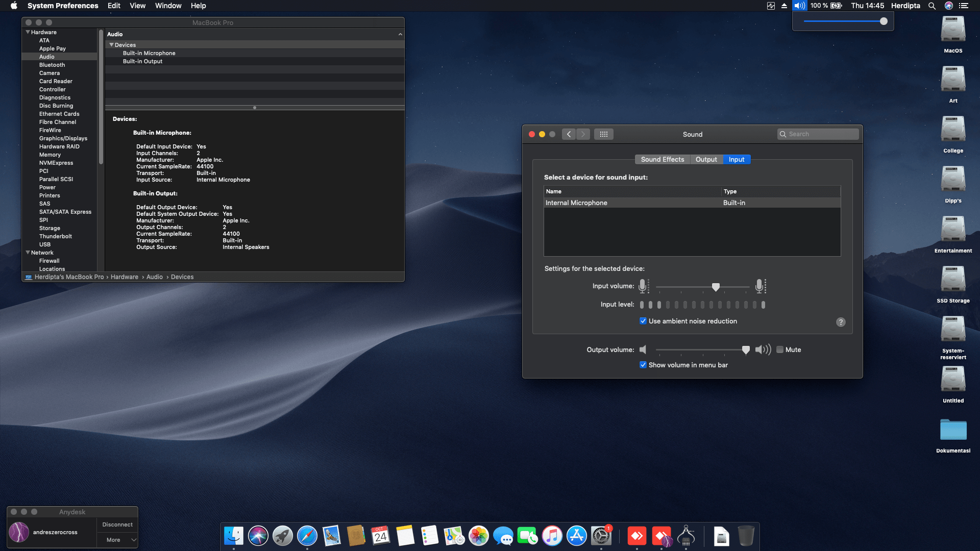This screenshot has height=551, width=980.
Task: Show All preferences using the grid icon
Action: [x=604, y=134]
